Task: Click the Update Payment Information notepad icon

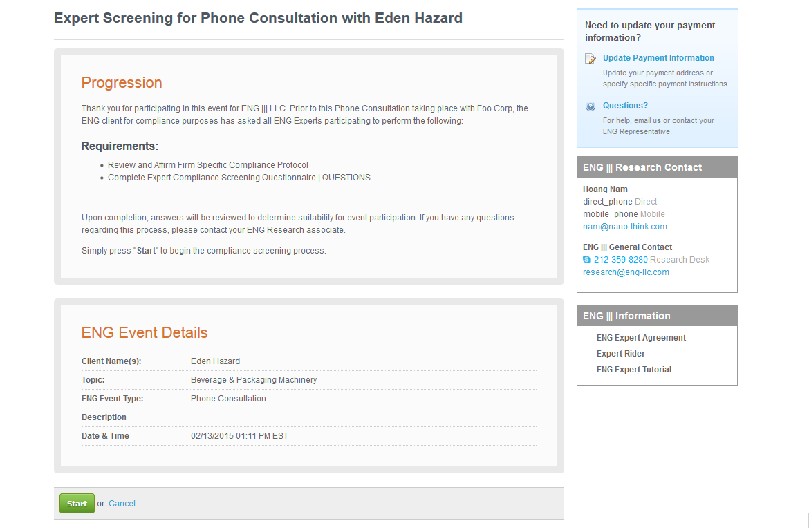Action: 591,58
